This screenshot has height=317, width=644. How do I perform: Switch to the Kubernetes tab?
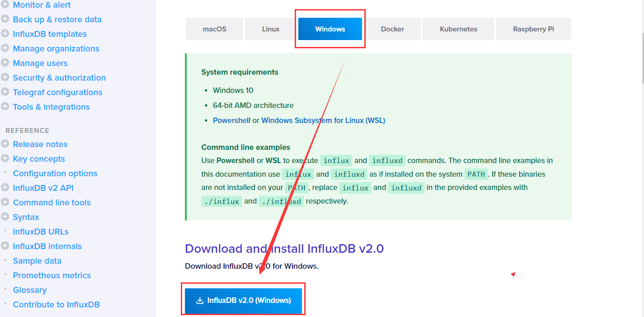[x=459, y=29]
